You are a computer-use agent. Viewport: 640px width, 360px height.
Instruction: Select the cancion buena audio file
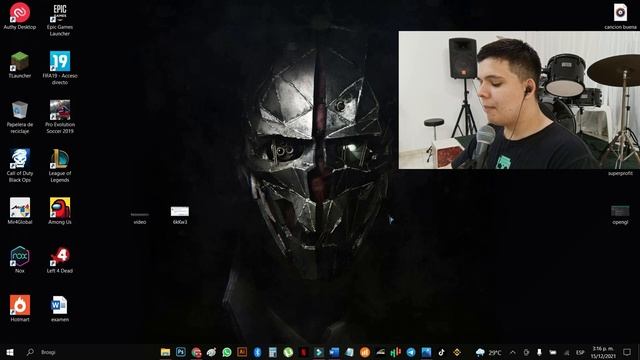coord(620,16)
